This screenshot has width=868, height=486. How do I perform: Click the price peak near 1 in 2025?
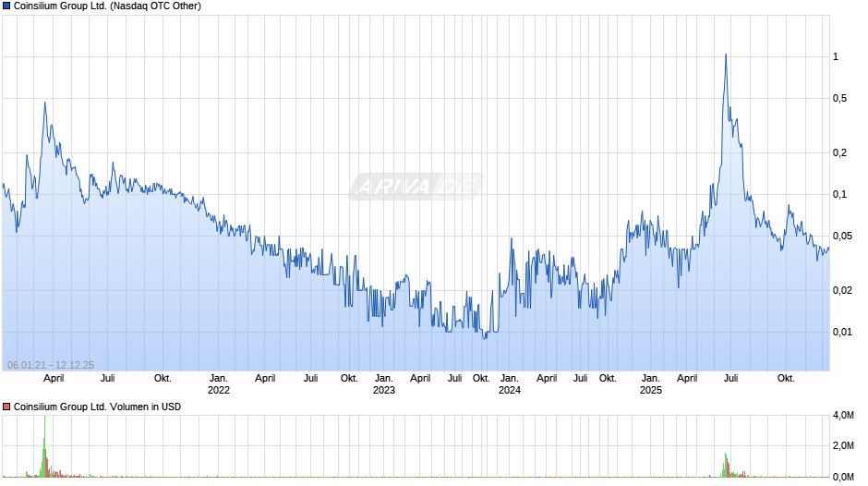coord(726,55)
